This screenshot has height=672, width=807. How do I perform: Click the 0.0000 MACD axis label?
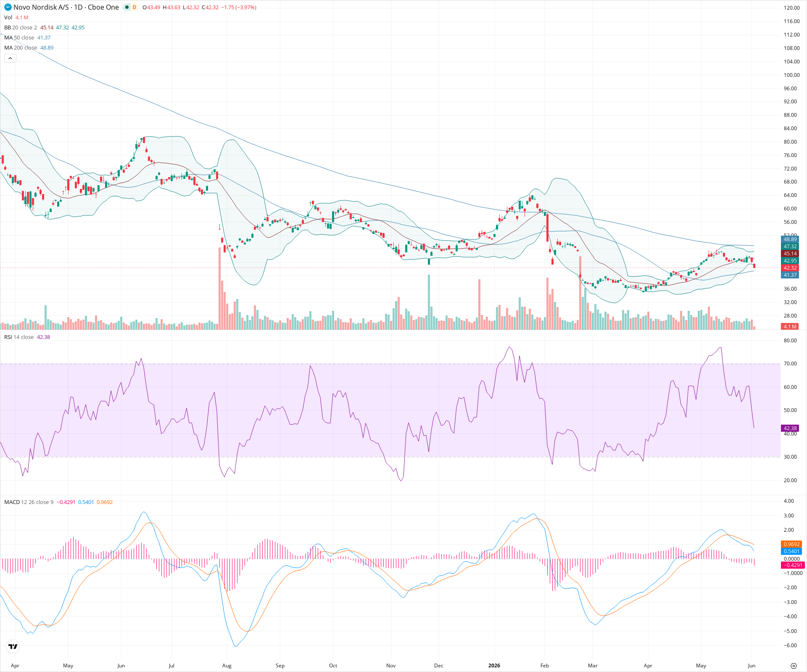(792, 559)
